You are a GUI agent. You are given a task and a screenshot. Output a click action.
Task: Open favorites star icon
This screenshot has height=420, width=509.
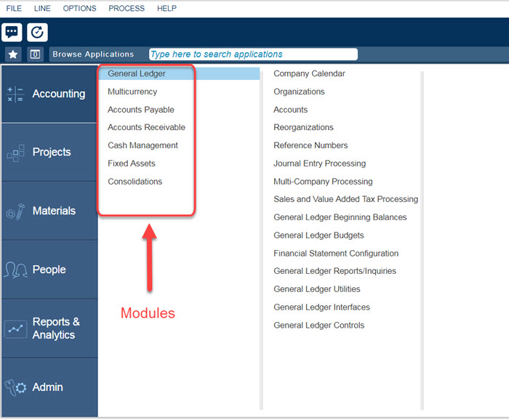pyautogui.click(x=13, y=54)
